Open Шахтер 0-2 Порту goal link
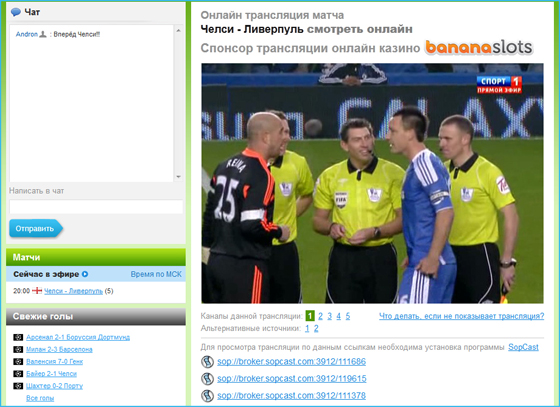Image resolution: width=560 pixels, height=407 pixels. point(54,386)
